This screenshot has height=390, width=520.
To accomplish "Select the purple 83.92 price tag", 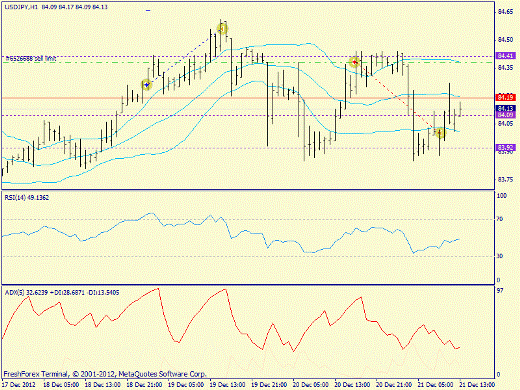I will [506, 147].
